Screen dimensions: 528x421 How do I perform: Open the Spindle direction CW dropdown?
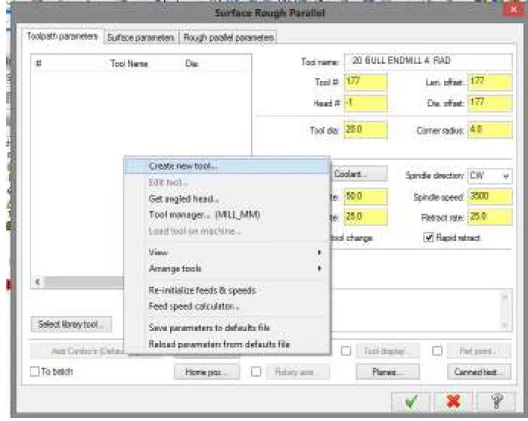490,175
